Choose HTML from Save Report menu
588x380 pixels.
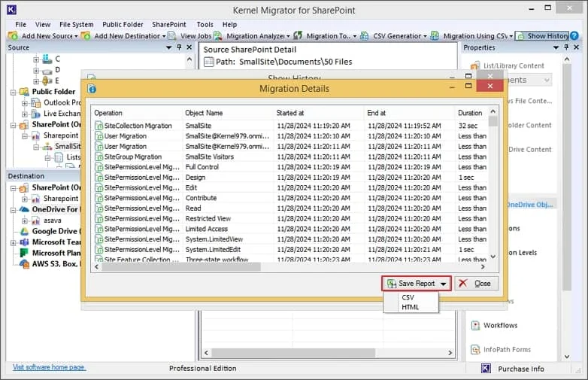pyautogui.click(x=411, y=307)
